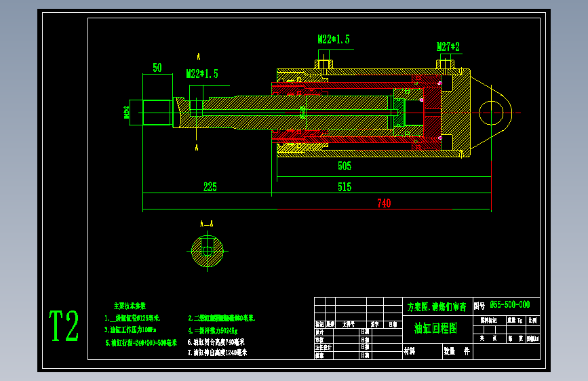Click the red 740 overall length dimension
The width and height of the screenshot is (588, 381).
tap(384, 203)
